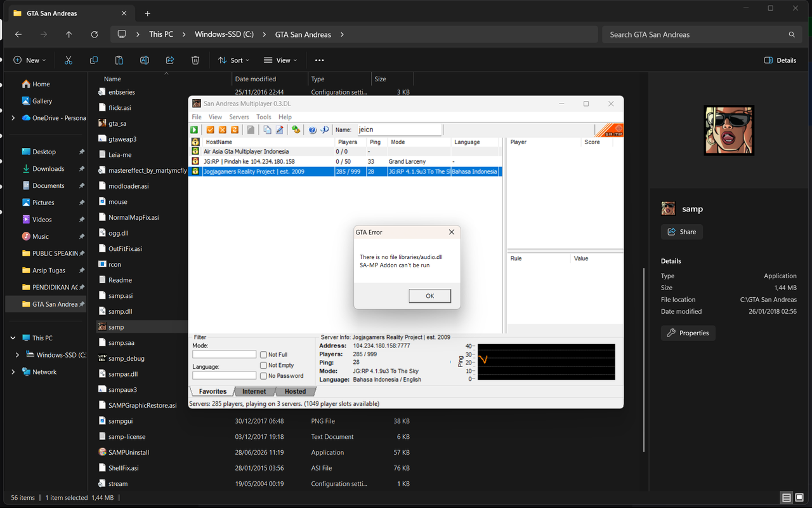Open breadcrumb chevron after GTA San Andreas
Screen dimensions: 812x508
(343, 35)
